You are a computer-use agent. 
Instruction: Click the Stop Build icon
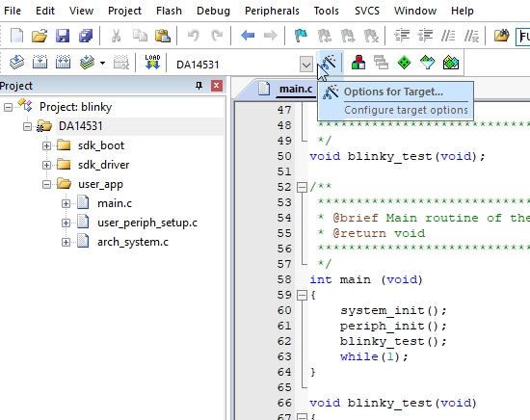(120, 63)
